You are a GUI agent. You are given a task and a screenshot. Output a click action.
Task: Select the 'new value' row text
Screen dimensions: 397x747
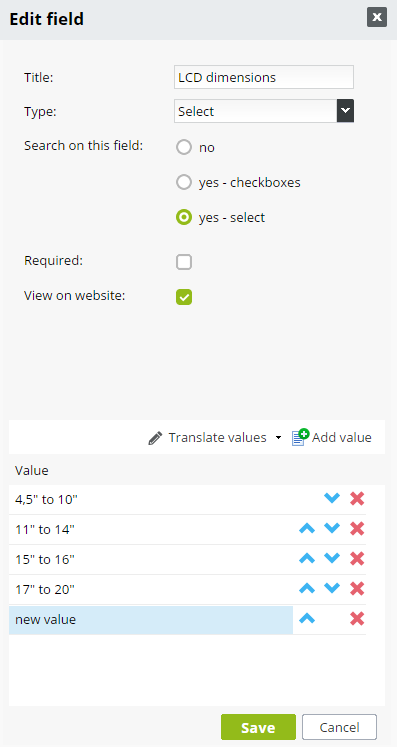click(46, 619)
